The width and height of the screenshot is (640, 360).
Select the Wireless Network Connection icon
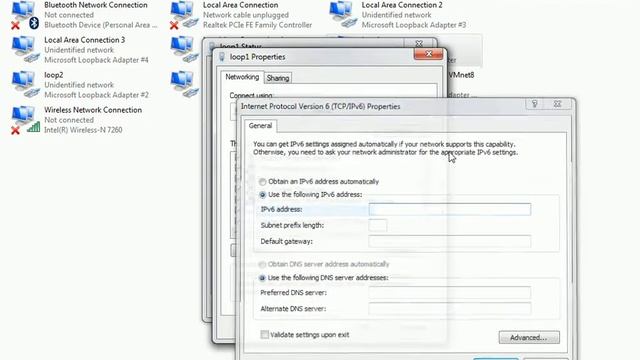coord(24,120)
